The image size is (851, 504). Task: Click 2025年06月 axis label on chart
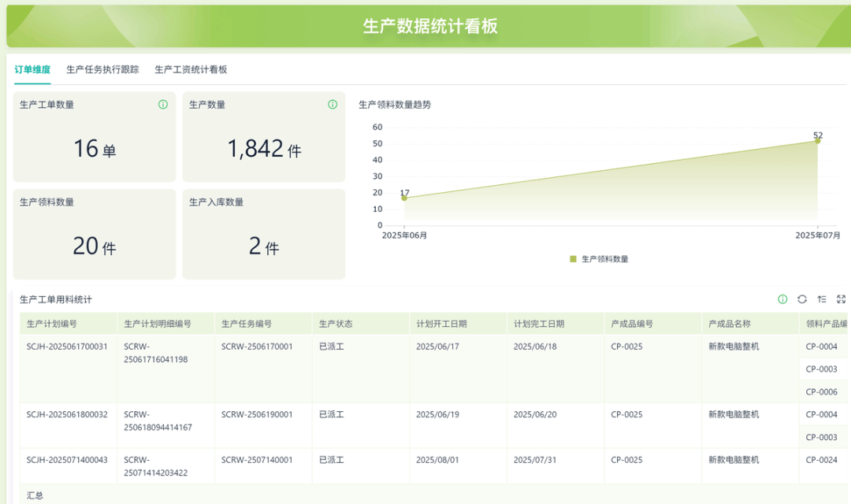pos(404,235)
